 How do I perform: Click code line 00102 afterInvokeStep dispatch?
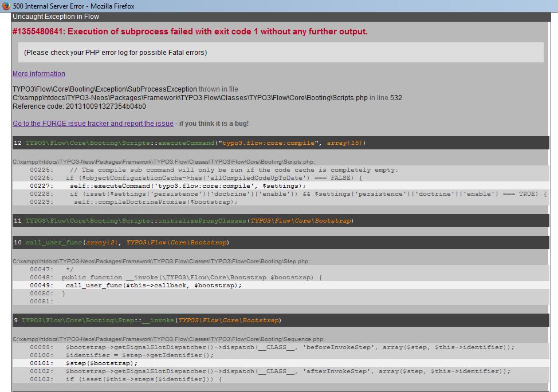coord(281,371)
